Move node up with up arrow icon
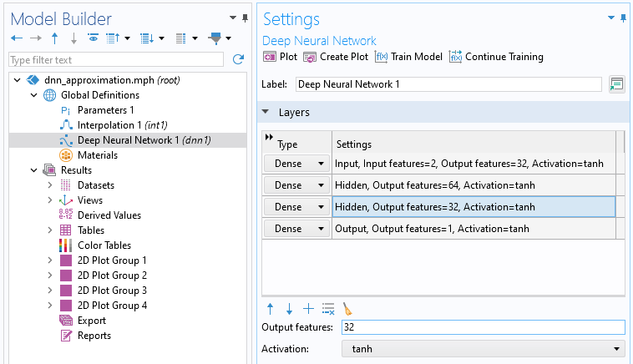The width and height of the screenshot is (633, 364). [55, 38]
